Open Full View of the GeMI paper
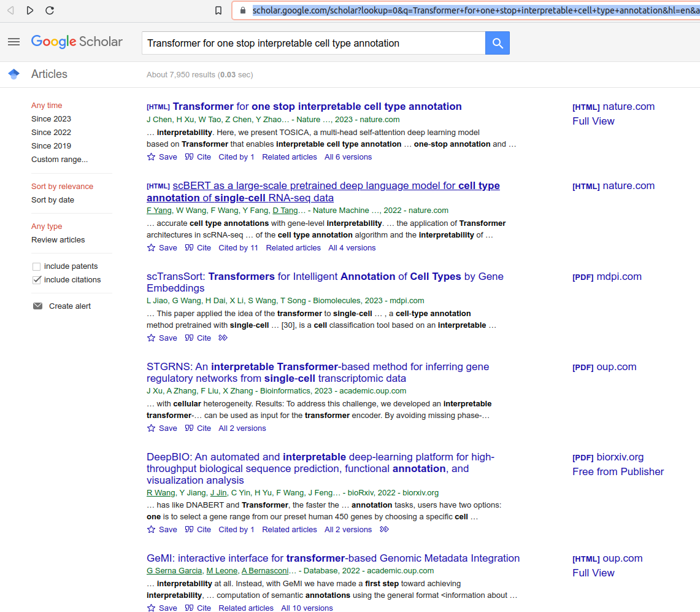 pyautogui.click(x=593, y=573)
